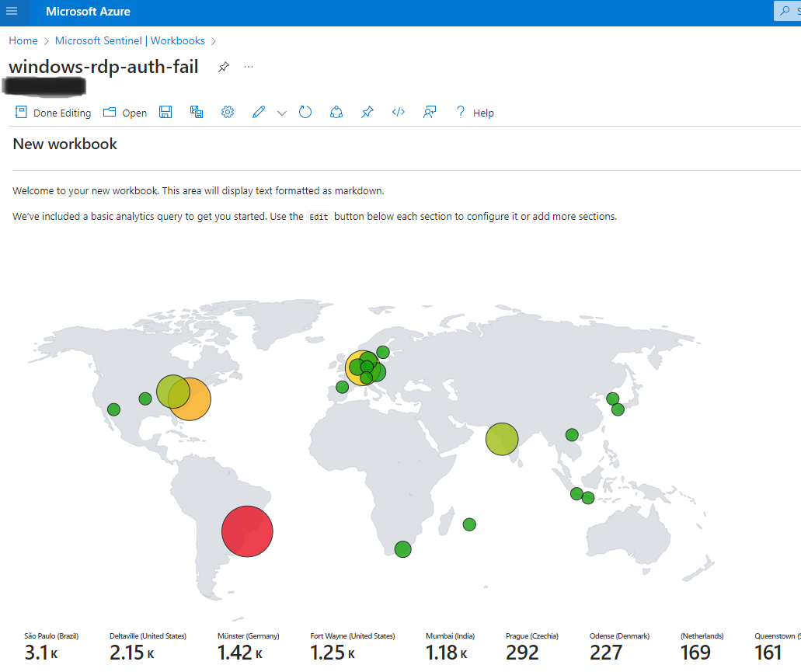
Task: Click the Share workbook icon
Action: click(x=336, y=113)
